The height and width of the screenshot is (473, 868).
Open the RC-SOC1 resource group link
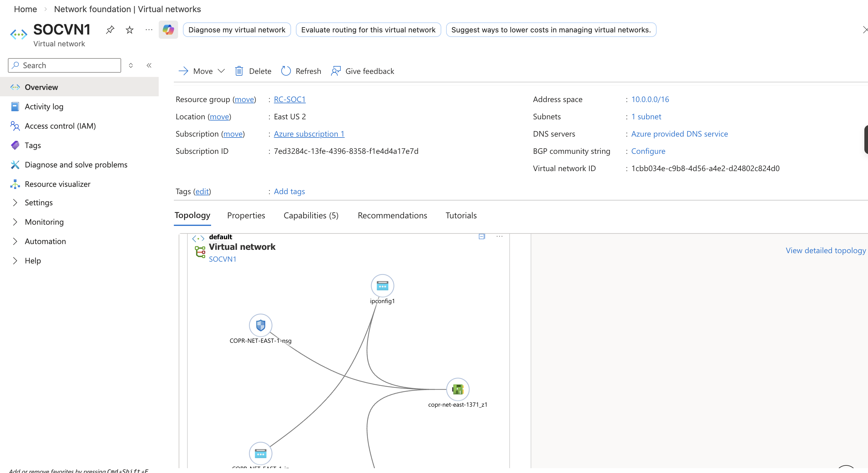click(x=290, y=99)
